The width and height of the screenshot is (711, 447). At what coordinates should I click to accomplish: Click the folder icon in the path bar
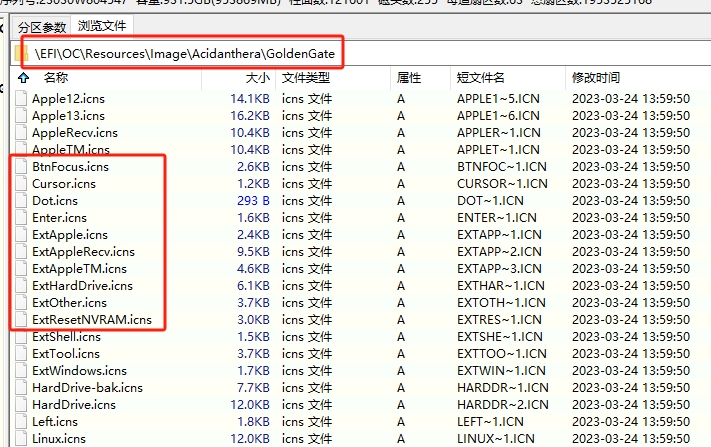coord(23,52)
